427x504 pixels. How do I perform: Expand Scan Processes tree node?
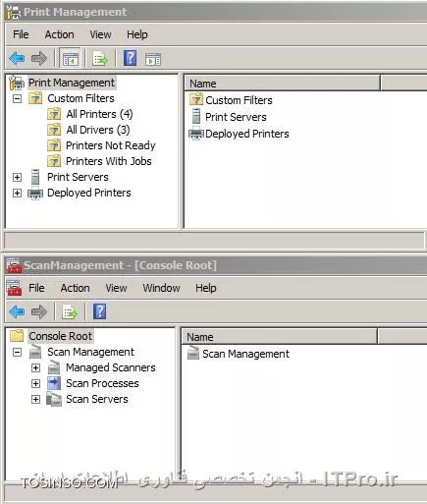pos(35,383)
